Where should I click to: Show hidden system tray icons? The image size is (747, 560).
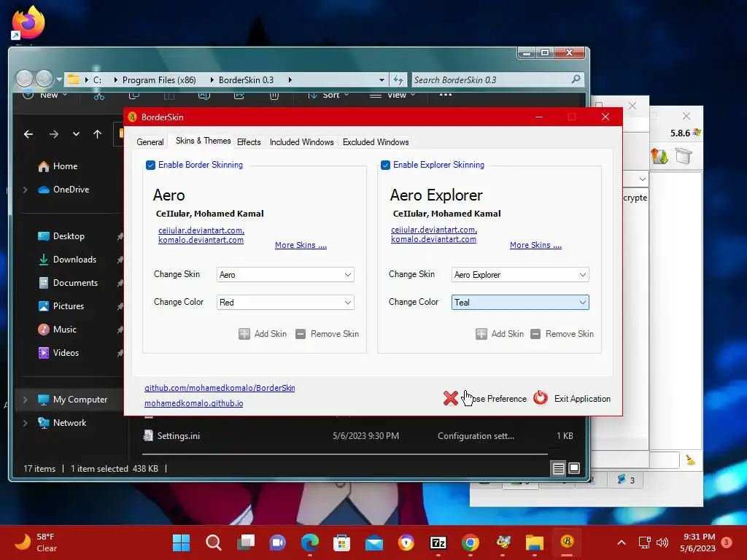point(622,542)
